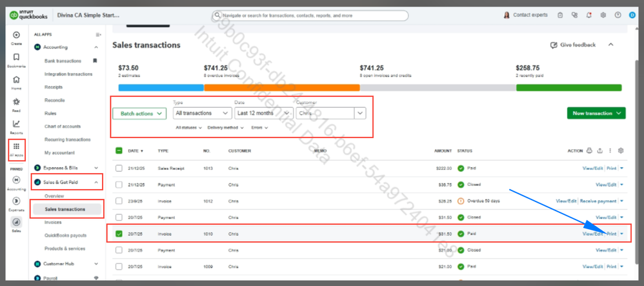644x286 pixels.
Task: Click the QuickBooks logo
Action: (29, 15)
